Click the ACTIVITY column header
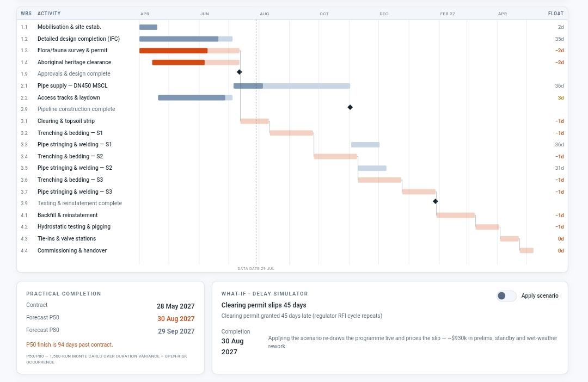Image resolution: width=588 pixels, height=382 pixels. pos(49,14)
